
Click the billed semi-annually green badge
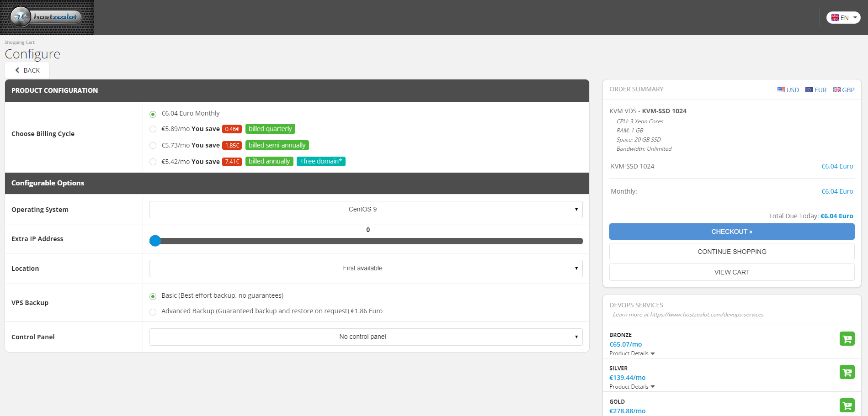click(x=277, y=145)
